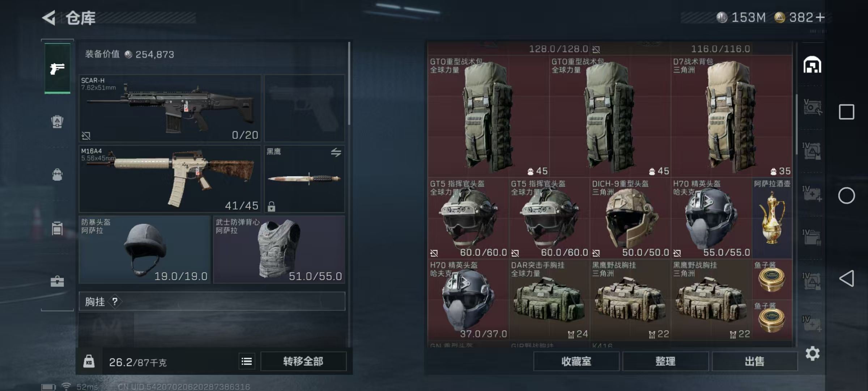Click the 胸挂 question mark help icon
Screen dimensions: 868x391
[115, 301]
